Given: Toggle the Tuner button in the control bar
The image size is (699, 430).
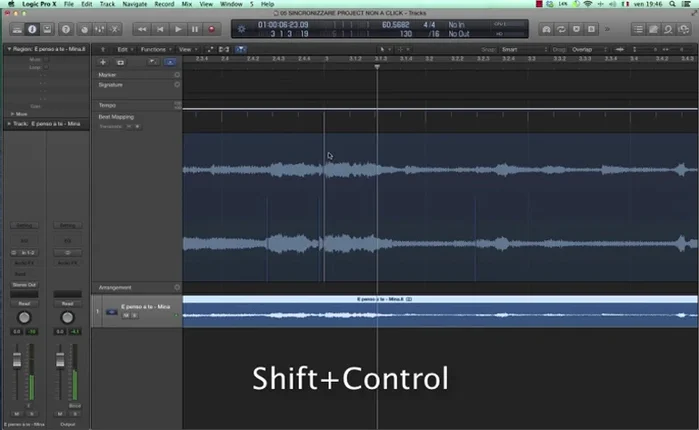Looking at the screenshot, I should coord(546,29).
